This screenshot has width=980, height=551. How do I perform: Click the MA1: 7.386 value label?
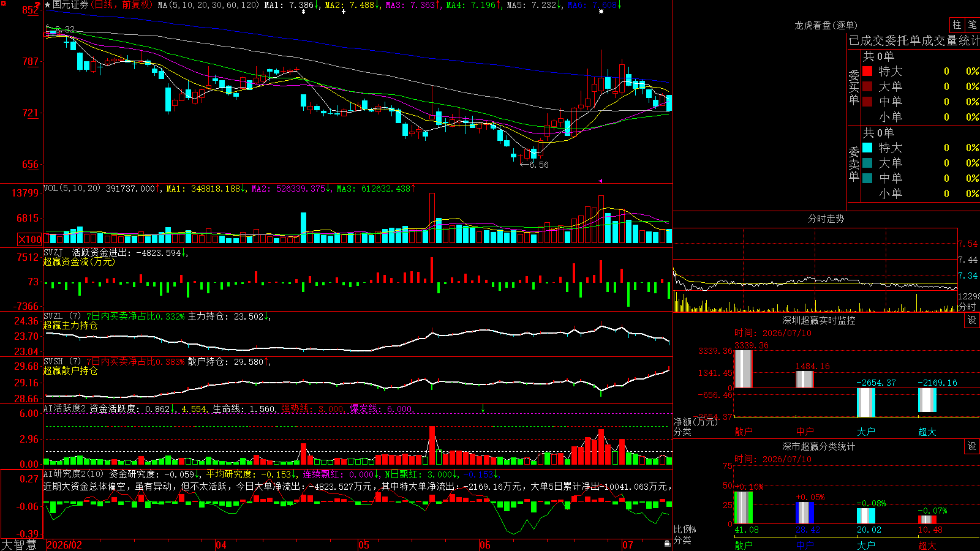288,5
